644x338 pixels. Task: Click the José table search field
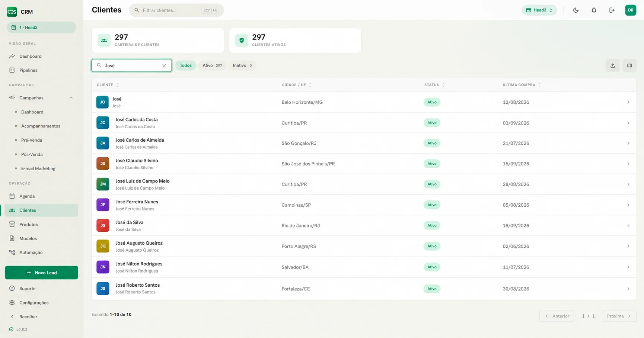(131, 65)
